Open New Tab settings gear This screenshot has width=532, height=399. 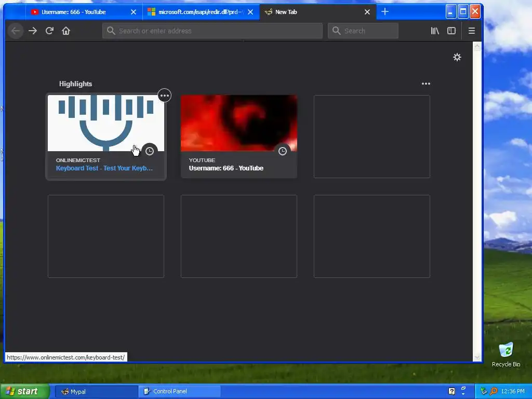pos(457,57)
